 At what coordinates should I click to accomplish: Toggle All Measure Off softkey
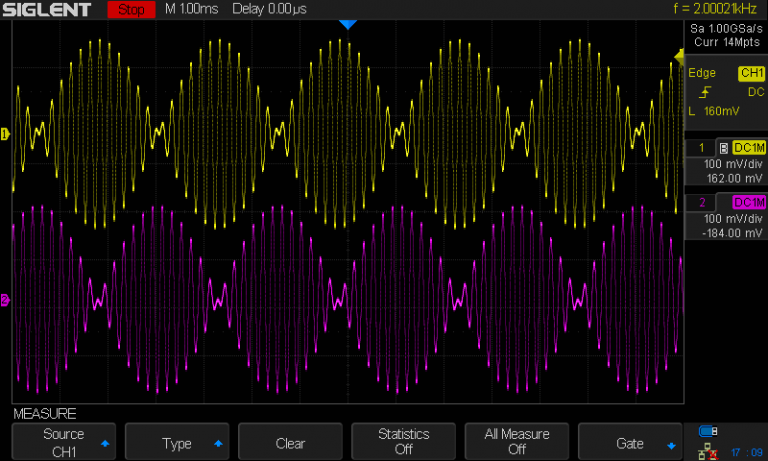point(516,441)
